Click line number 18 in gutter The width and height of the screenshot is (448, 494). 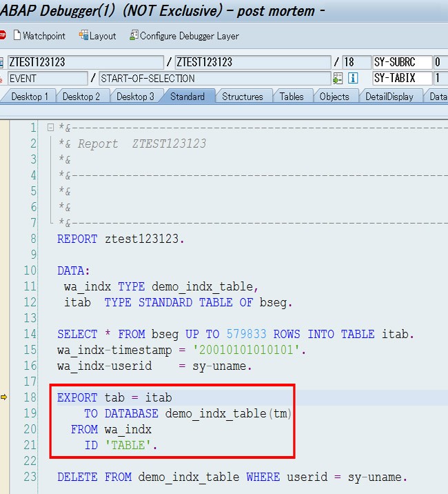(30, 397)
